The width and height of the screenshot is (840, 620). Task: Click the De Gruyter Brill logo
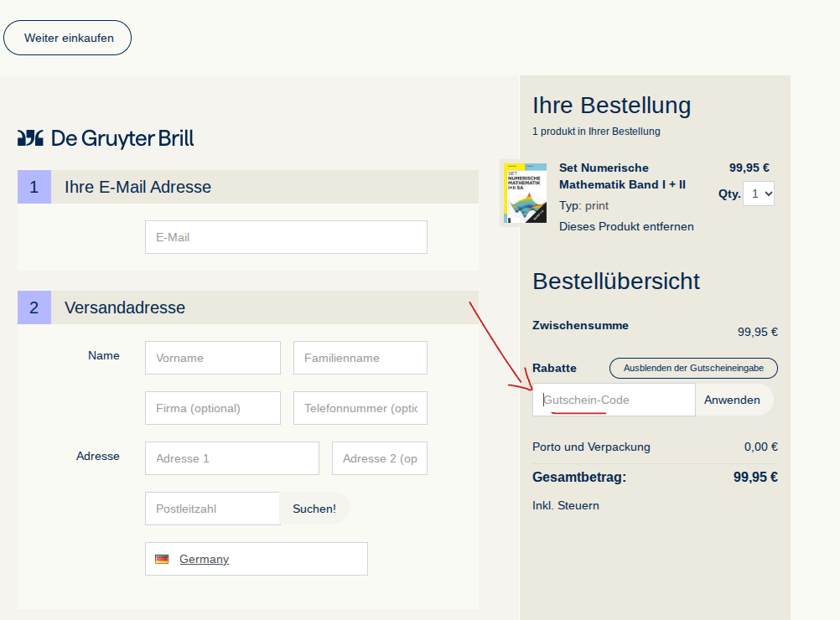tap(106, 138)
